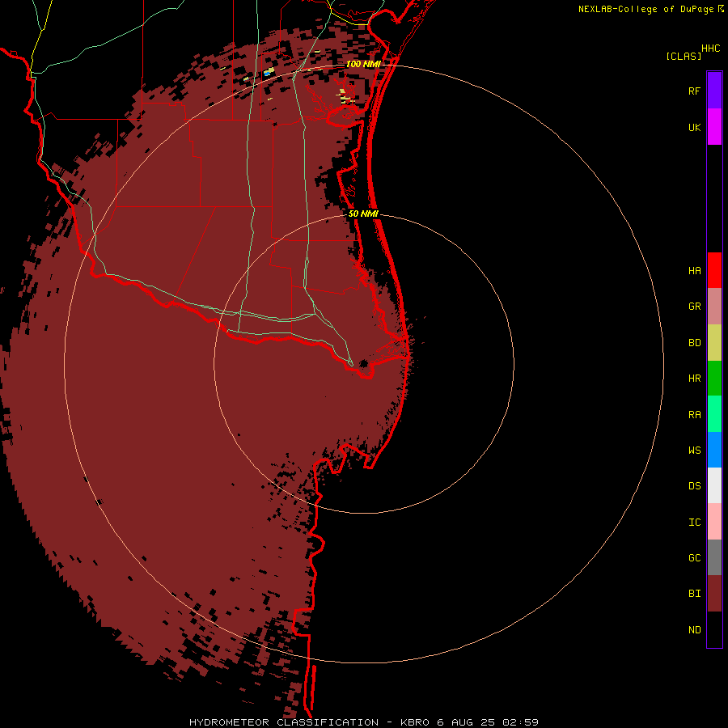Image resolution: width=728 pixels, height=728 pixels.
Task: Click the GR legend label
Action: click(694, 307)
